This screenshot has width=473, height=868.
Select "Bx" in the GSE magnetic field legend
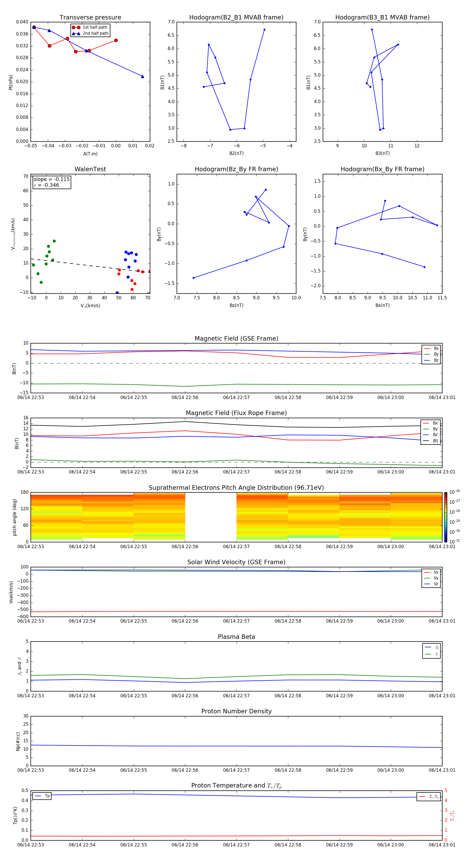(431, 349)
